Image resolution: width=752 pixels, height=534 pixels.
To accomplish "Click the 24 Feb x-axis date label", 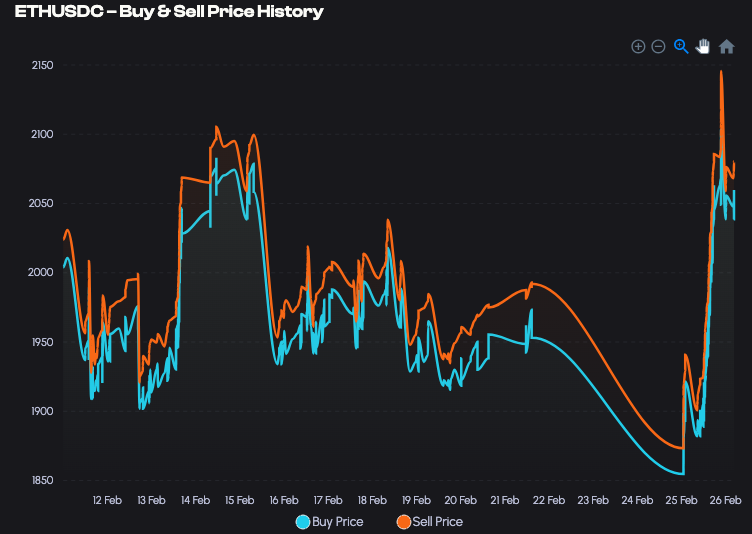I will [637, 500].
